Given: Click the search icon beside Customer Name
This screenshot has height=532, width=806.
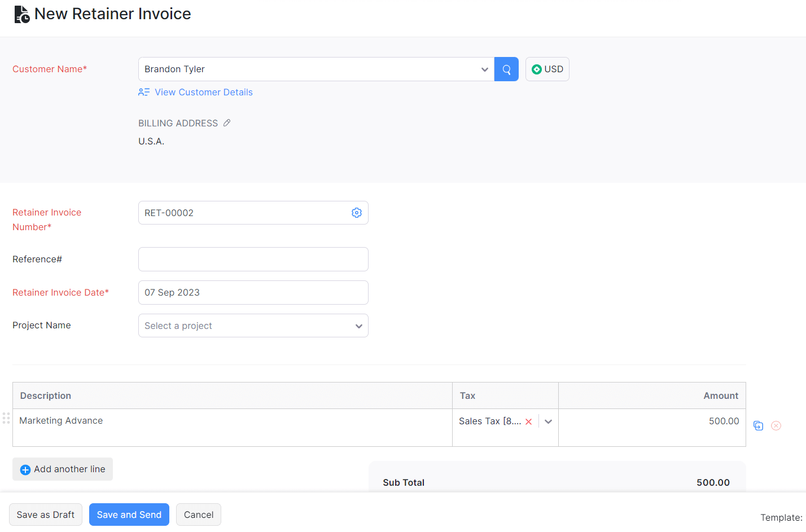Looking at the screenshot, I should pos(506,69).
